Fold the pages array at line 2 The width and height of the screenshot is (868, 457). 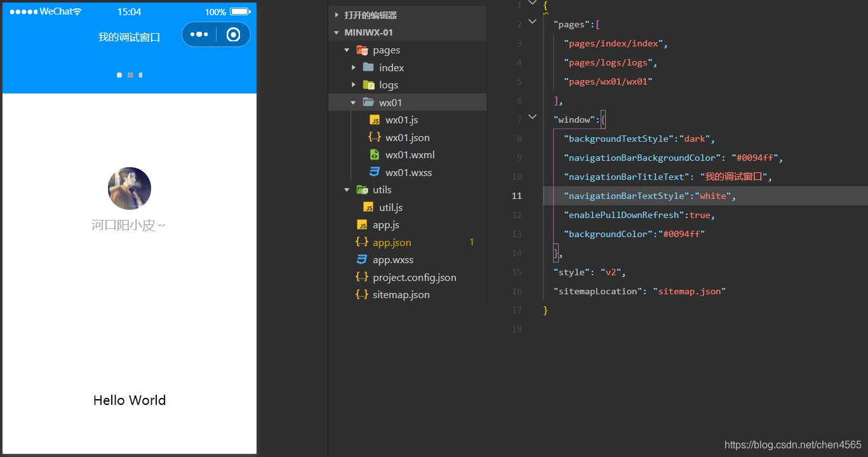533,22
